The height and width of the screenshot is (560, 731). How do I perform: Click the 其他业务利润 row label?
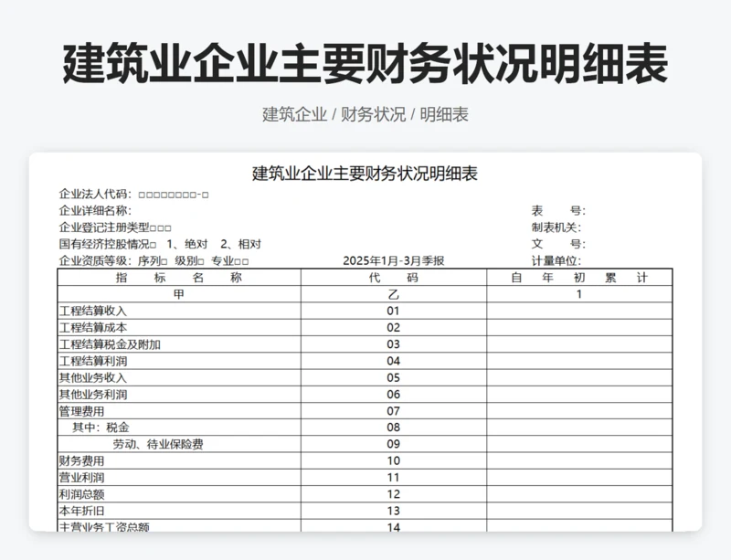click(93, 395)
